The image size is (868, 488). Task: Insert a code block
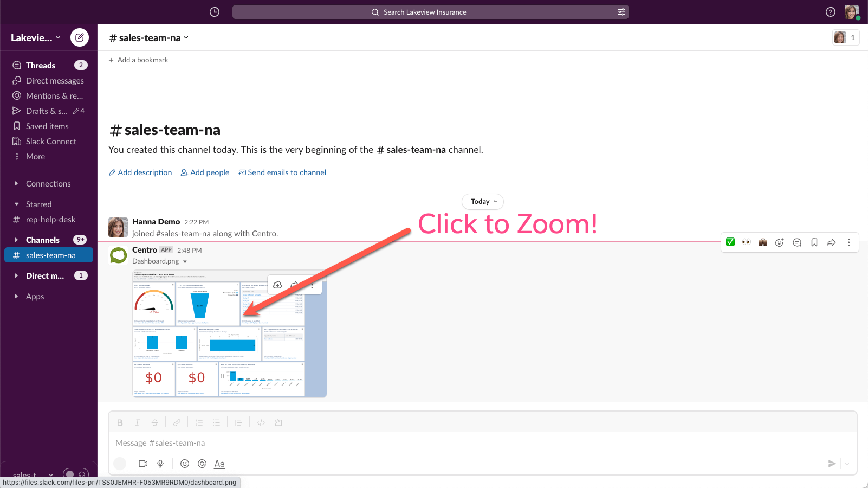pyautogui.click(x=278, y=423)
